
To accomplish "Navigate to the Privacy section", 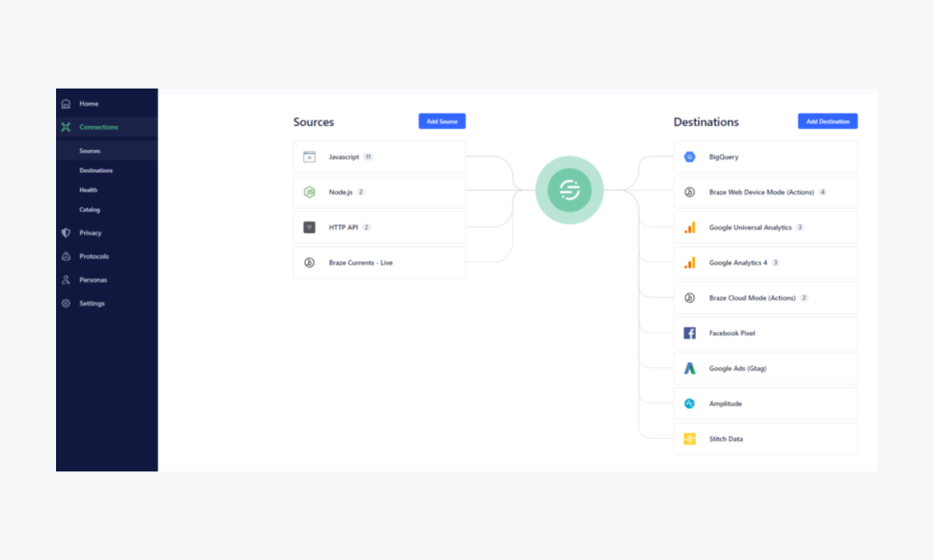I will click(x=90, y=233).
